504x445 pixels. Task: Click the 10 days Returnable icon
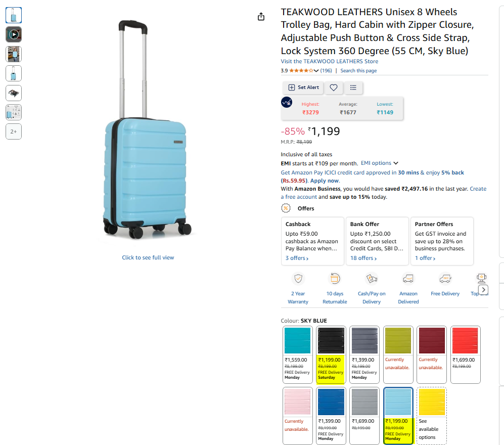(335, 279)
